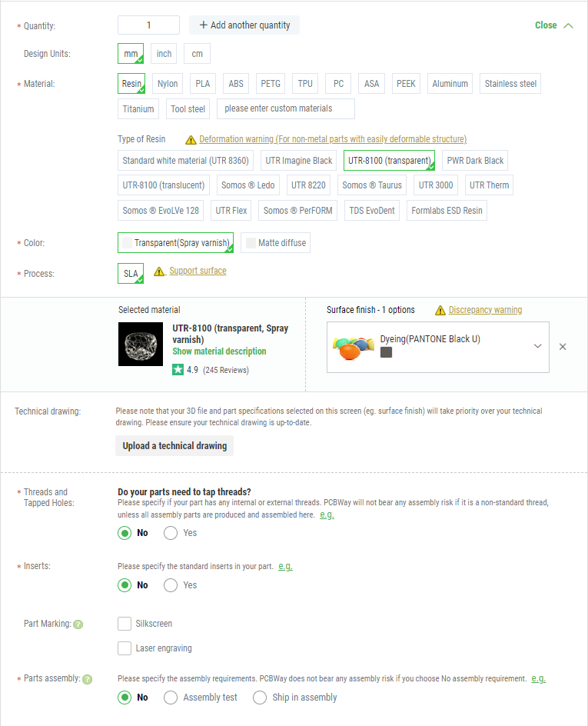Select TDS EvoDent resin
The image size is (588, 726).
[372, 211]
